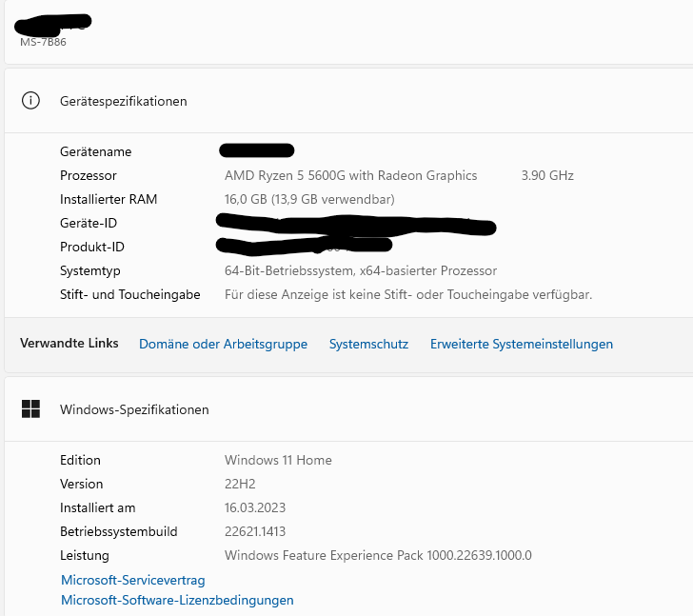Collapse the Windows-Spezifikationen section header
The height and width of the screenshot is (616, 693).
click(348, 409)
